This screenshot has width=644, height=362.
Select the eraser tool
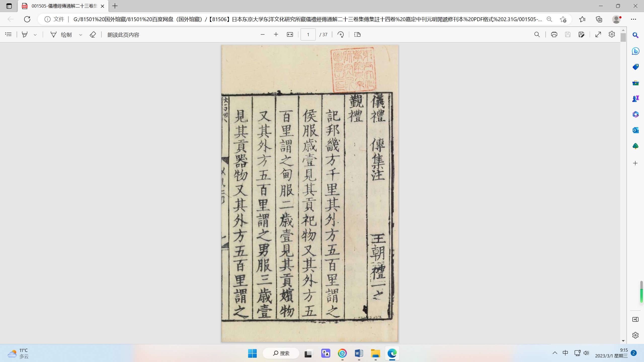[x=93, y=34]
